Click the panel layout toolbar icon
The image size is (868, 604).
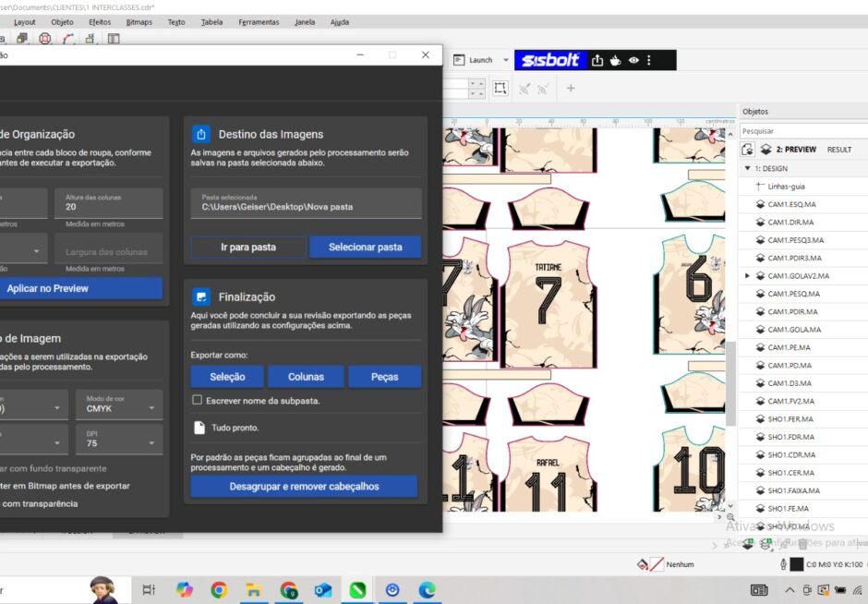tap(114, 38)
